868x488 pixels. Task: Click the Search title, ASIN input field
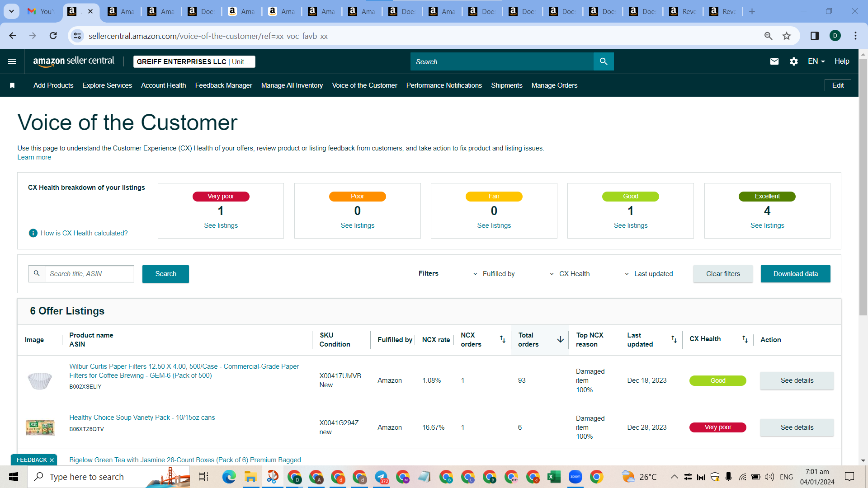pyautogui.click(x=90, y=274)
